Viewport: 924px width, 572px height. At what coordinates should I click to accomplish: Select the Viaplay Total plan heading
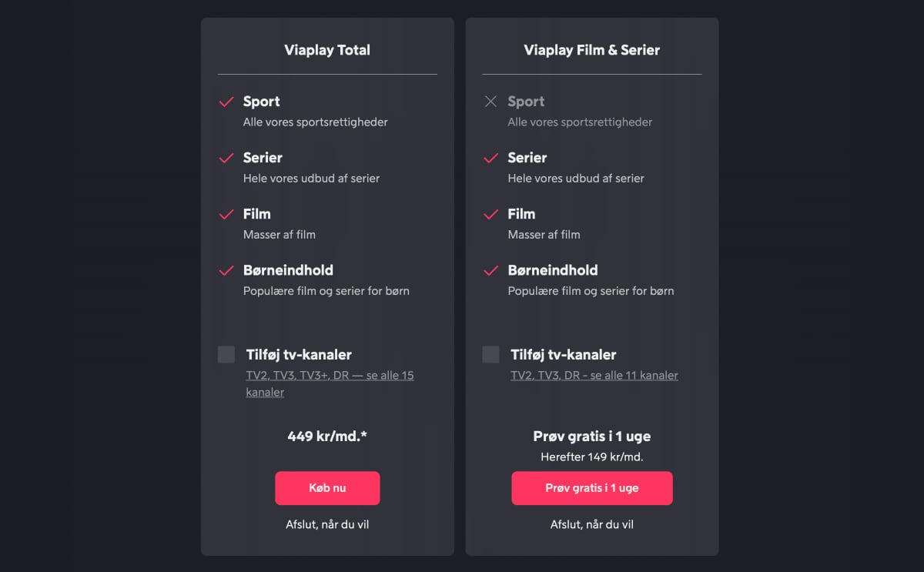tap(327, 50)
